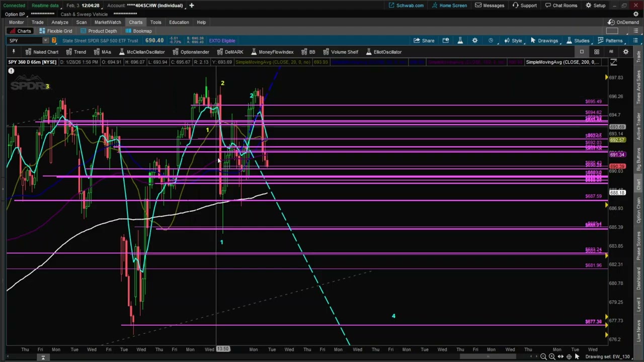Open Setup menu
Screen dimensions: 644x362
[x=595, y=5]
